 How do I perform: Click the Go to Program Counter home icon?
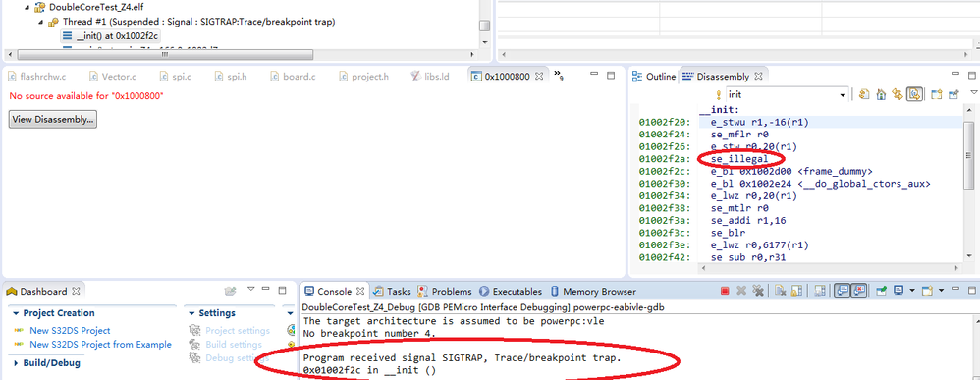(881, 95)
